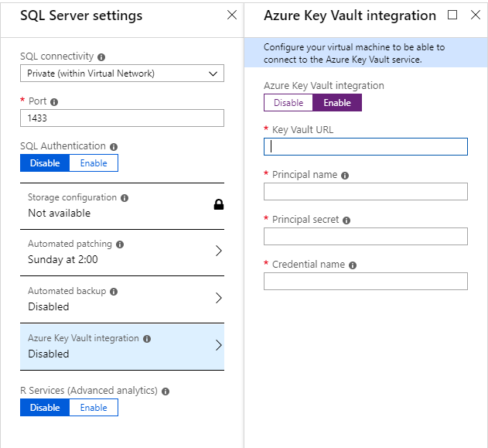488x448 pixels.
Task: Click Automated patching info icon
Action: tap(120, 245)
